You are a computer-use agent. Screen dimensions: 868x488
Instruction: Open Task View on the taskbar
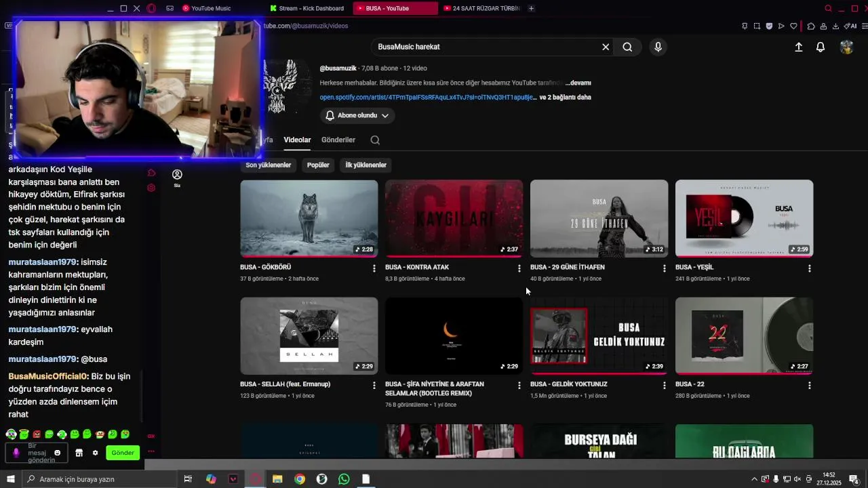(x=188, y=479)
